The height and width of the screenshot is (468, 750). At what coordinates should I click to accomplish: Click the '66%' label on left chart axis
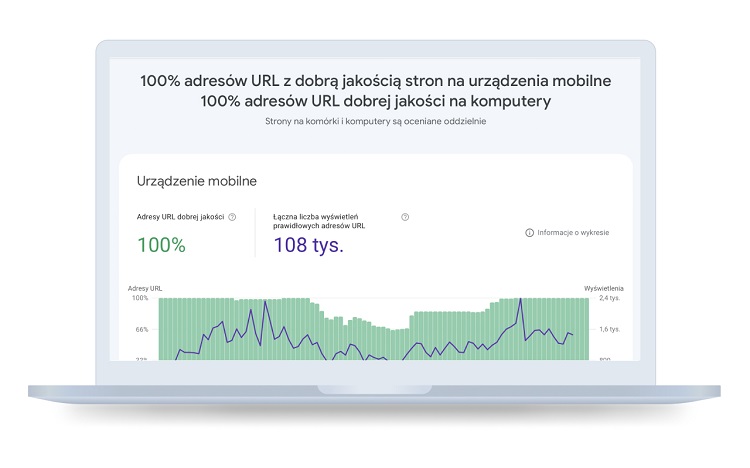141,329
